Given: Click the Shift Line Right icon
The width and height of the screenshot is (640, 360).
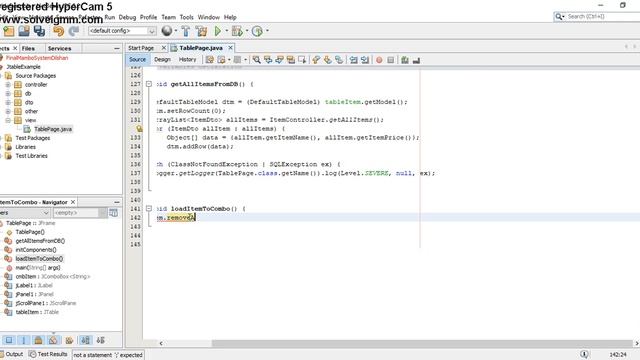Looking at the screenshot, I should 365,60.
